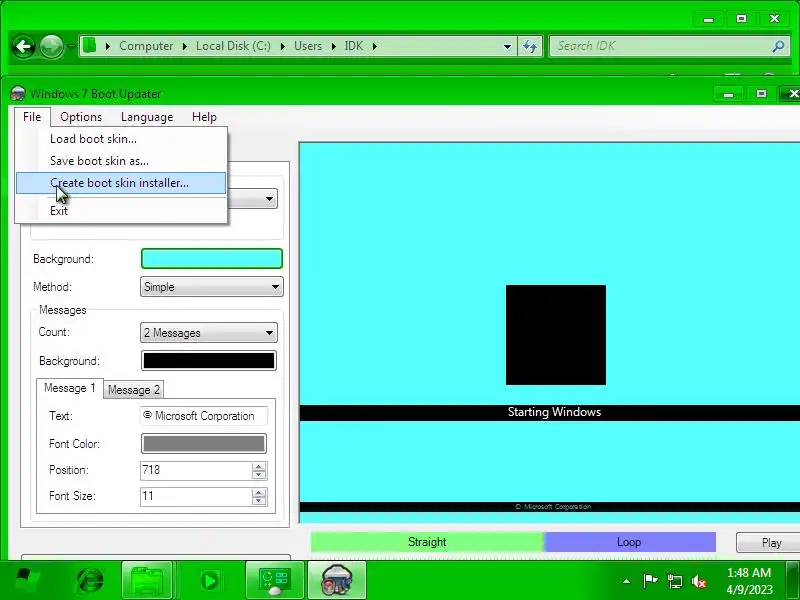The height and width of the screenshot is (600, 800).
Task: Click the Position field showing 718
Action: [196, 470]
